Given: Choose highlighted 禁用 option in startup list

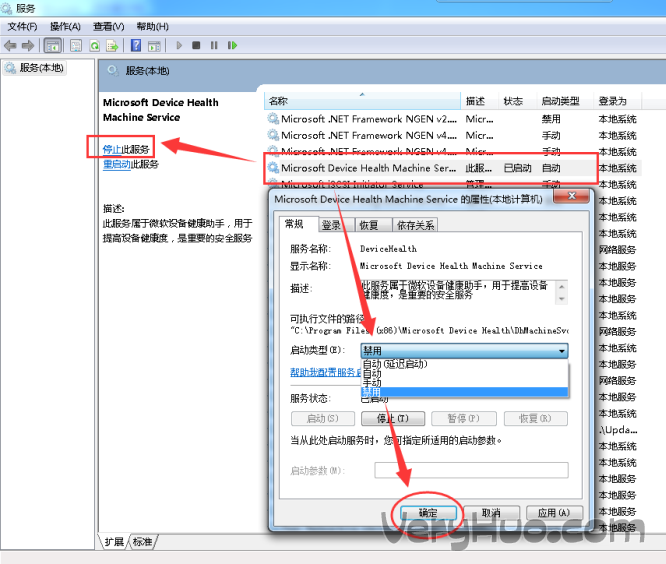Looking at the screenshot, I should point(464,392).
